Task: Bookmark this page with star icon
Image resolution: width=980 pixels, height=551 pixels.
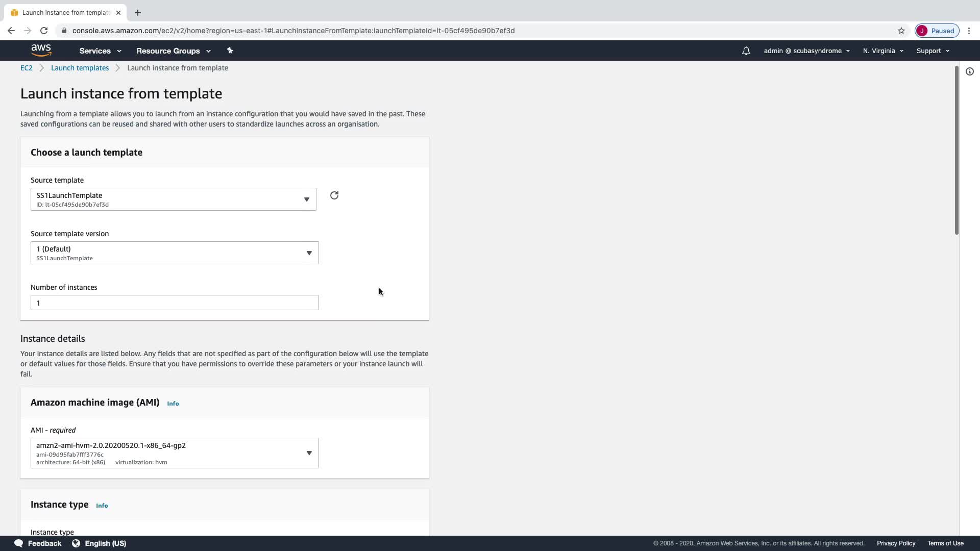Action: click(901, 31)
